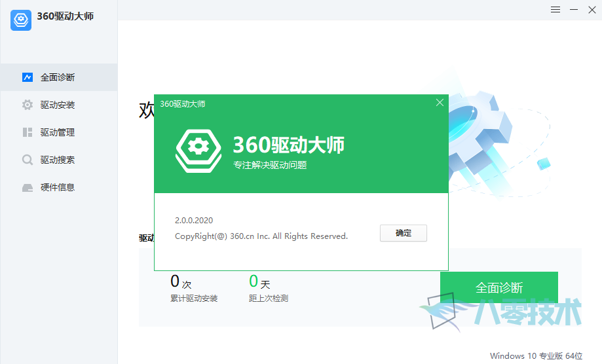Click the 累计驱动安装 label
Viewport: 602px width, 364px height.
click(194, 299)
